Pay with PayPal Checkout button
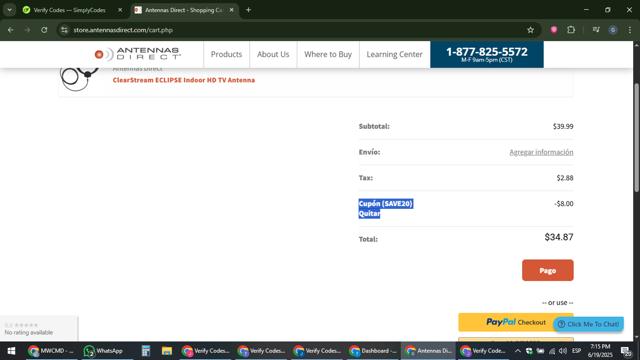 pos(516,322)
